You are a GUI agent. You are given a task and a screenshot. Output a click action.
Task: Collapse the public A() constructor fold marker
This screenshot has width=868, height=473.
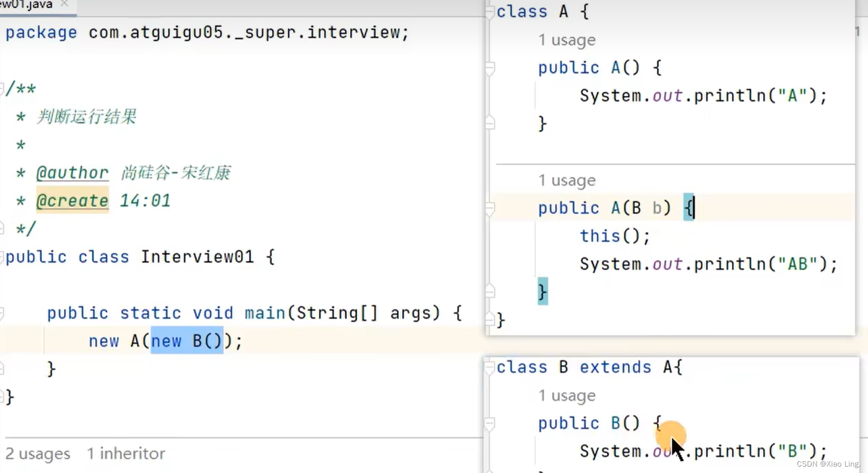pyautogui.click(x=490, y=68)
